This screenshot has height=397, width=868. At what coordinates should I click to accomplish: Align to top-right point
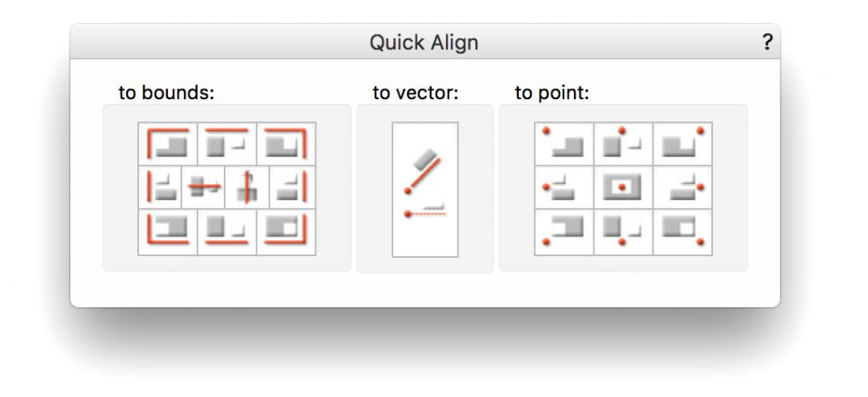pyautogui.click(x=682, y=144)
